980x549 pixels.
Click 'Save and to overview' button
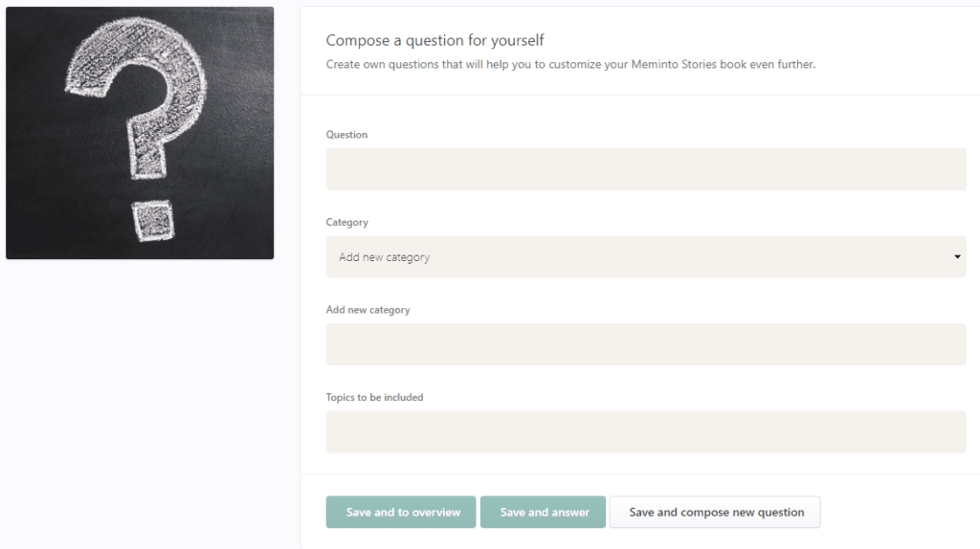coord(401,512)
